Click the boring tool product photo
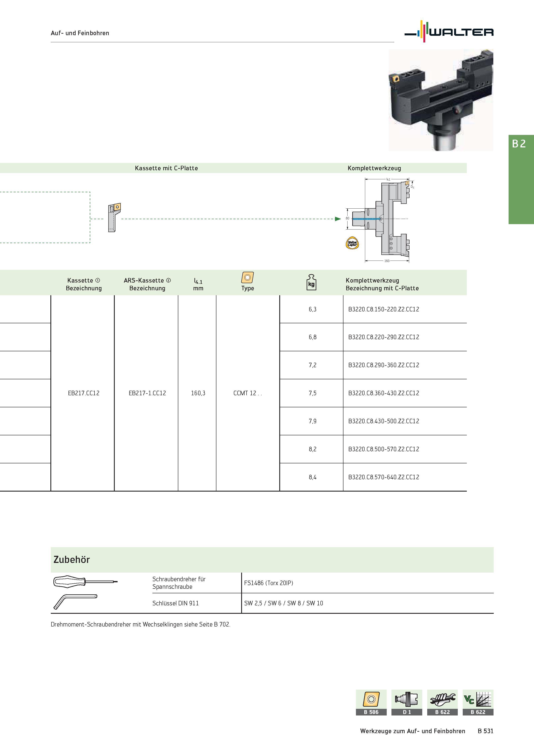The width and height of the screenshot is (534, 756). coord(441,100)
